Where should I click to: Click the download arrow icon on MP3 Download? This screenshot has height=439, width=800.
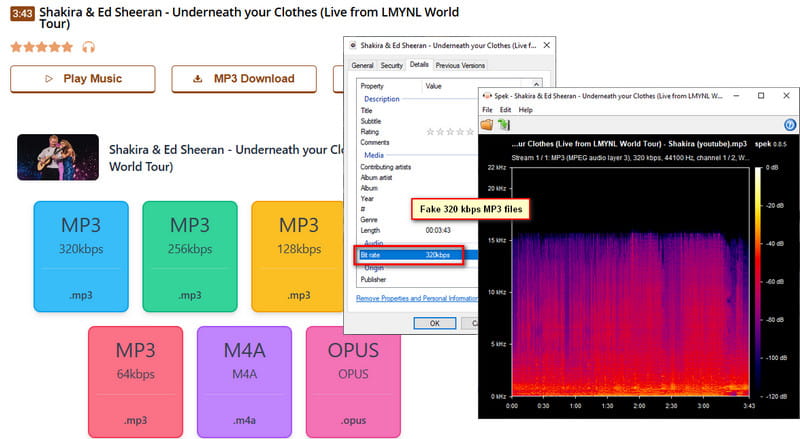pyautogui.click(x=197, y=79)
